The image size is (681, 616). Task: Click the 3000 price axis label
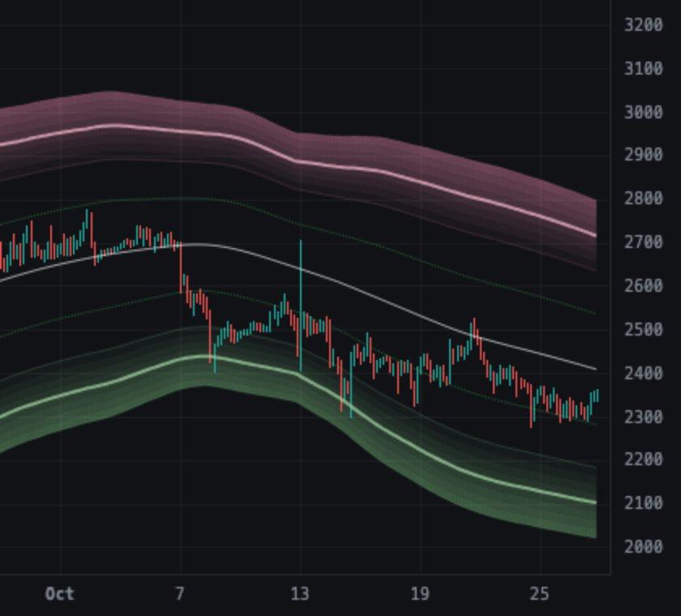pos(643,113)
